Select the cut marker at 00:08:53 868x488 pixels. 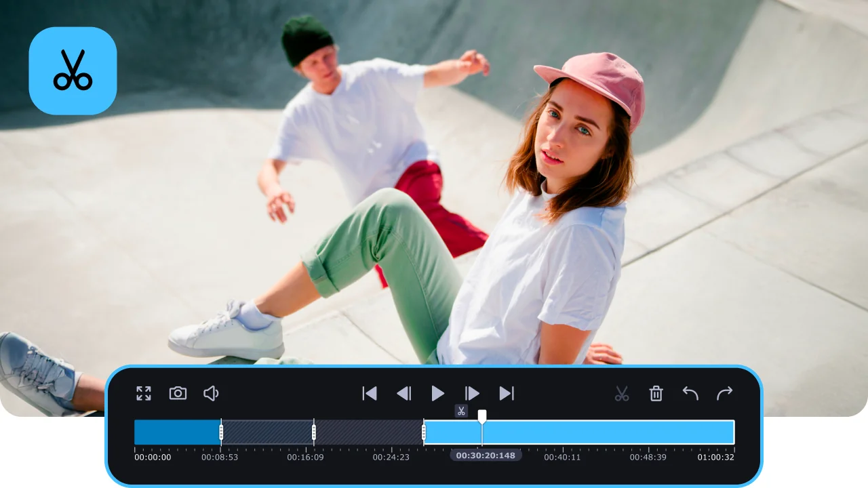tap(221, 432)
